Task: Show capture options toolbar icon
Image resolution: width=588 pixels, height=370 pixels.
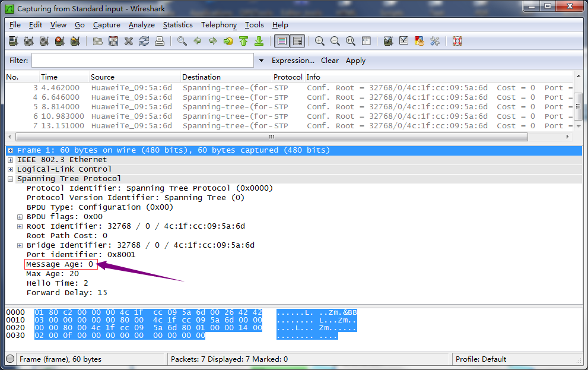Action: click(29, 41)
